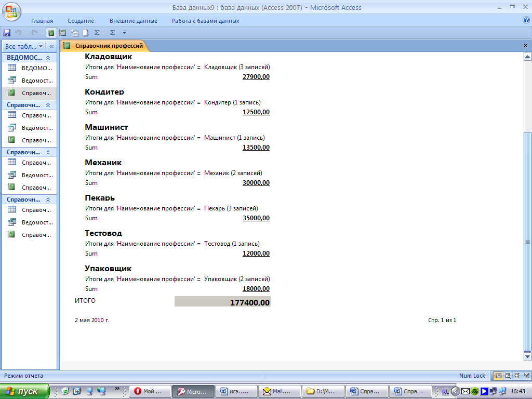
Task: Open the Главная ribbon tab
Action: [x=42, y=21]
